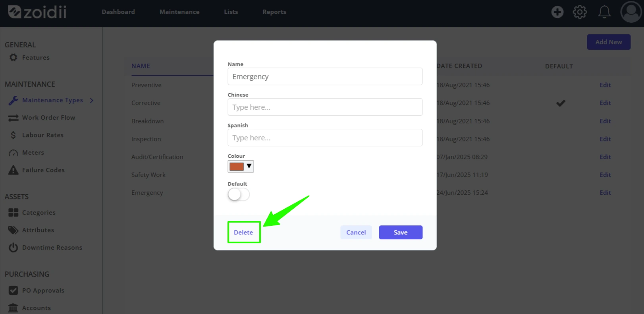Click the Work Order Flow arrows icon
Viewport: 644px width, 314px height.
pyautogui.click(x=13, y=118)
